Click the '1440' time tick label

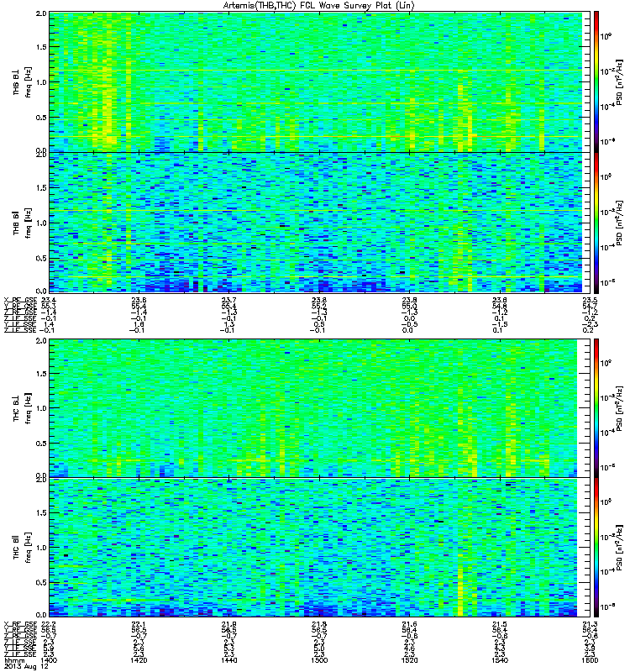(228, 660)
